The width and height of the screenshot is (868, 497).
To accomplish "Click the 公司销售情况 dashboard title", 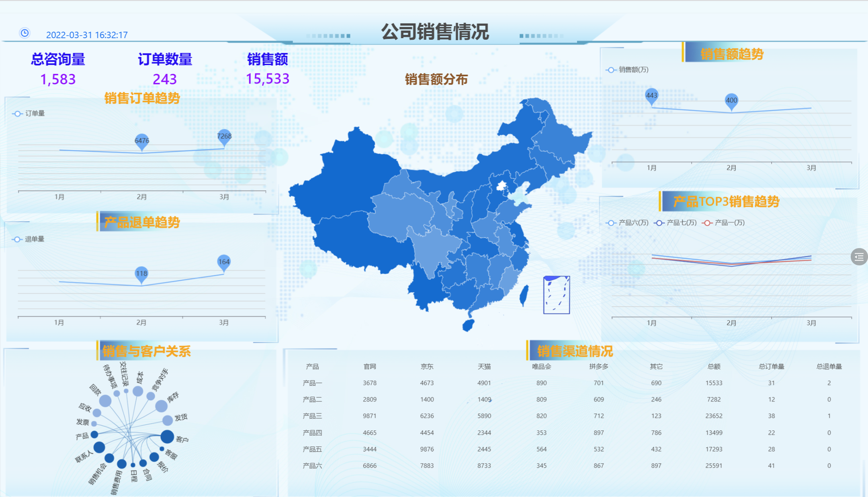I will (x=435, y=32).
